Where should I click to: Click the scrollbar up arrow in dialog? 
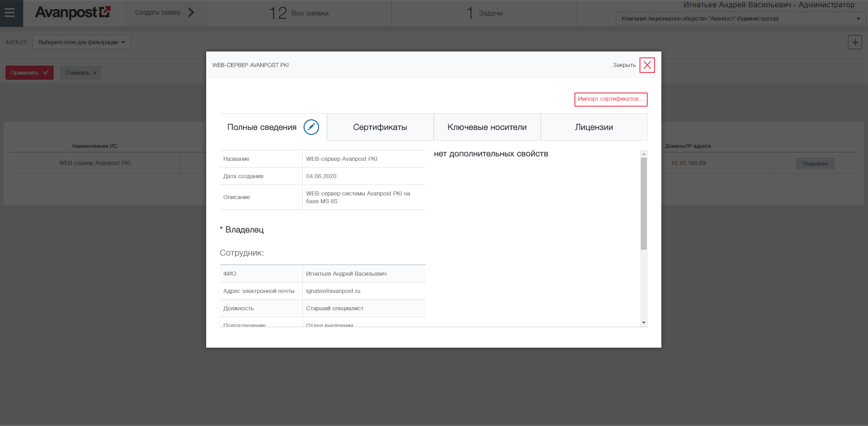(x=644, y=154)
